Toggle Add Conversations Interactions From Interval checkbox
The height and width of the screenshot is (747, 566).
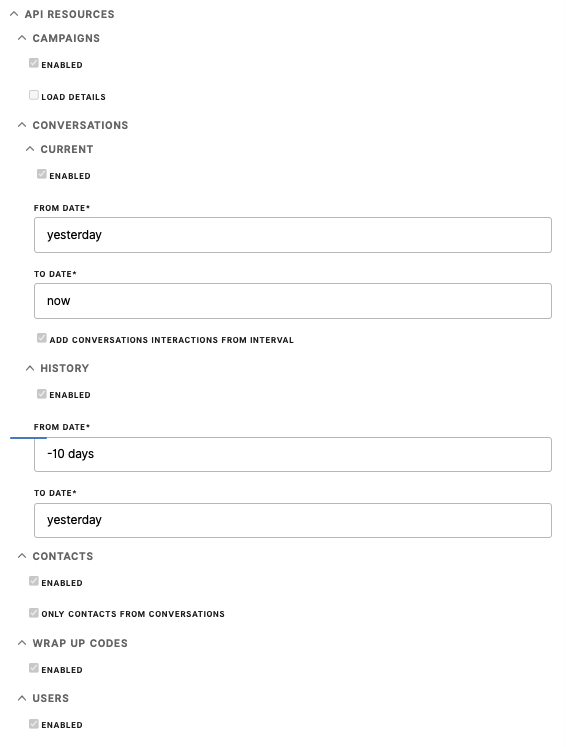[x=42, y=338]
